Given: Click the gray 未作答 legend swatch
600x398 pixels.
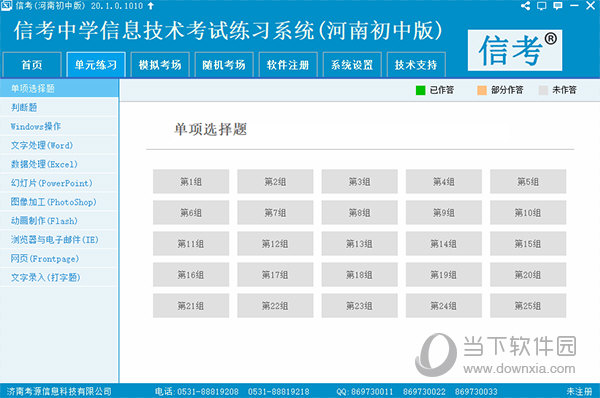Looking at the screenshot, I should point(543,90).
